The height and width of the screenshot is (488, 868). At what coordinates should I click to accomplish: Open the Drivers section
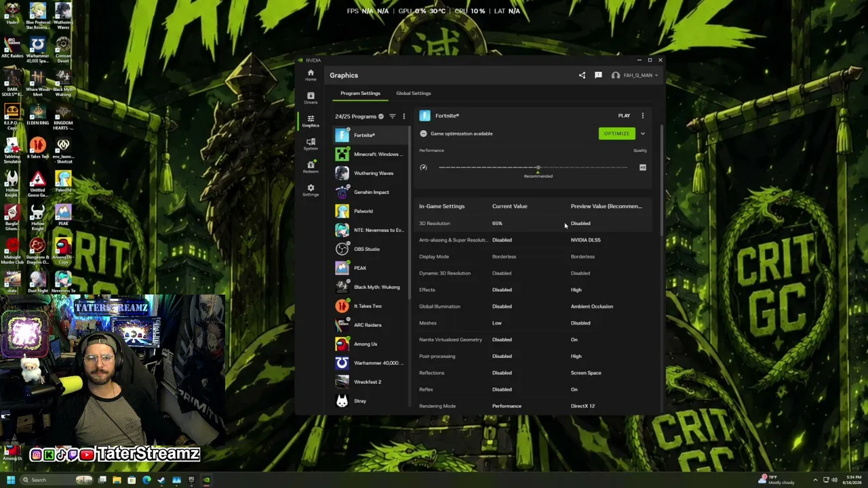point(311,98)
